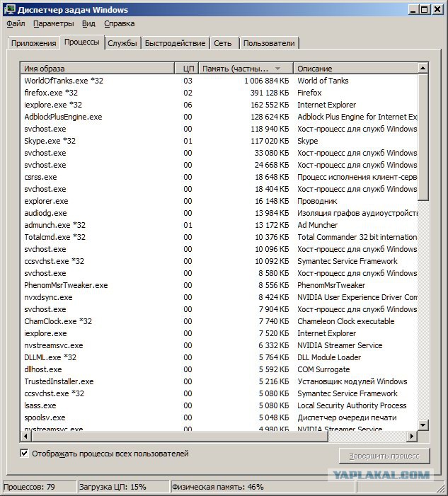The height and width of the screenshot is (496, 448).
Task: Click the vertical scrollbar thumb
Action: point(423,137)
